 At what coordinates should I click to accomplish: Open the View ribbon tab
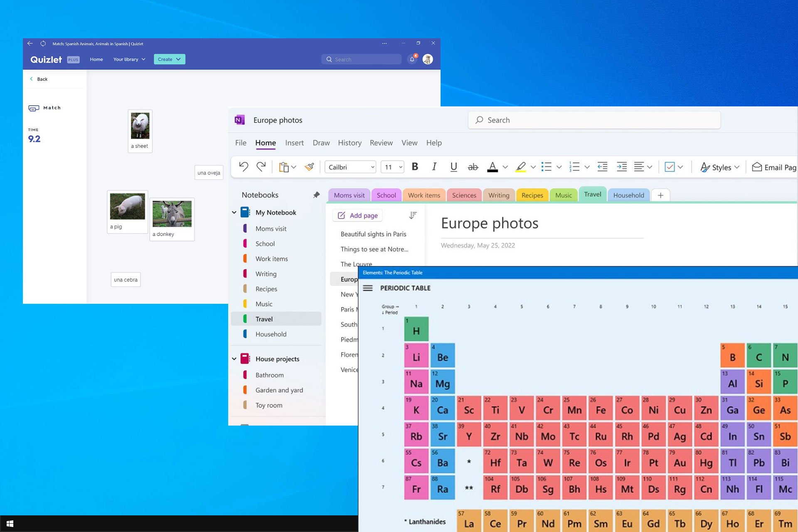click(x=409, y=143)
